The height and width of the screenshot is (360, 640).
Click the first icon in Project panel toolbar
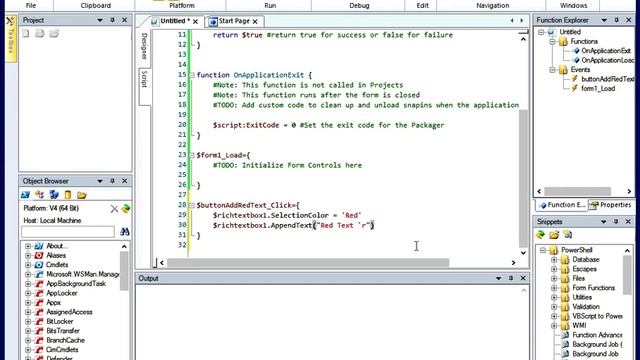(26, 33)
